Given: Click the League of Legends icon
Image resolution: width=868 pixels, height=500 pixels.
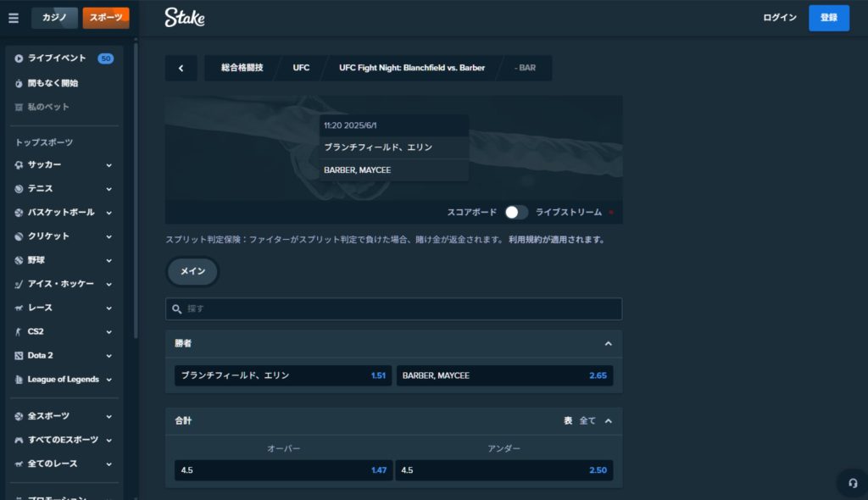Looking at the screenshot, I should [x=19, y=380].
